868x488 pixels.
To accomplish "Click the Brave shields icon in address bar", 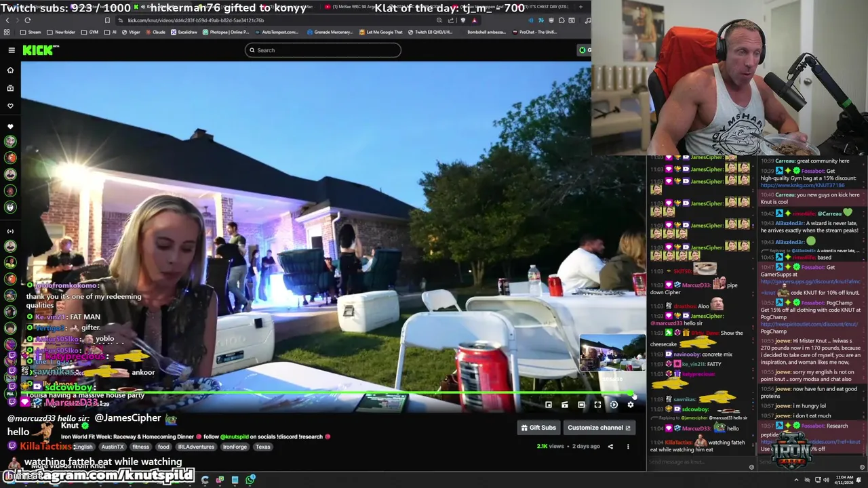I will [x=464, y=20].
